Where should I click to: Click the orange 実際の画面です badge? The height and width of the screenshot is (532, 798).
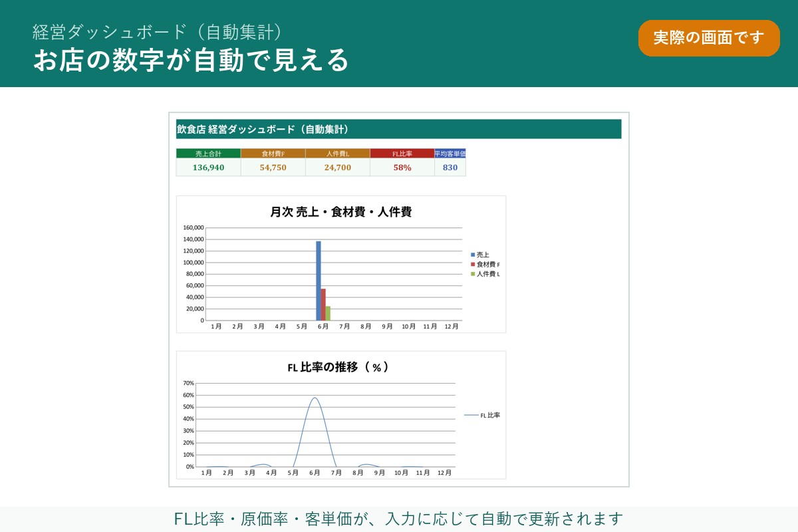tap(709, 38)
